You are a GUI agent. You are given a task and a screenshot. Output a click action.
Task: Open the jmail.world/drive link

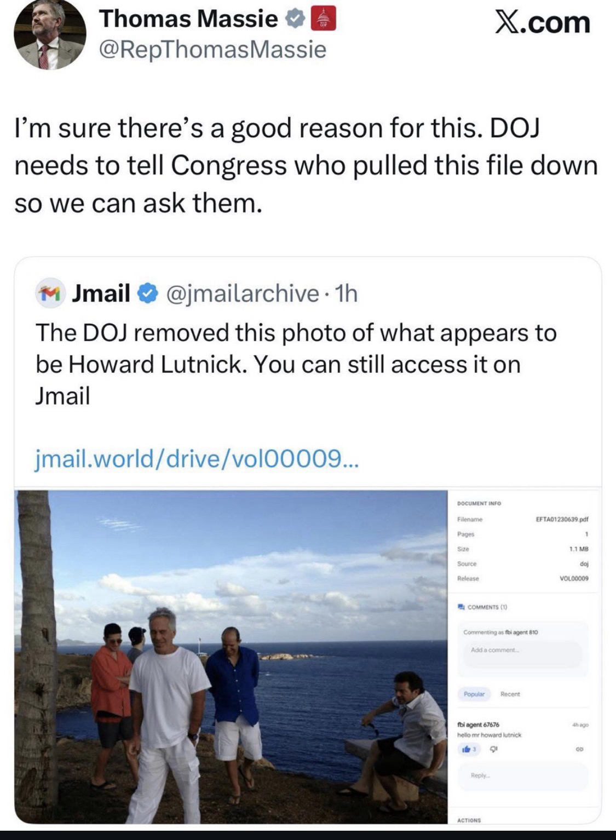[x=197, y=457]
